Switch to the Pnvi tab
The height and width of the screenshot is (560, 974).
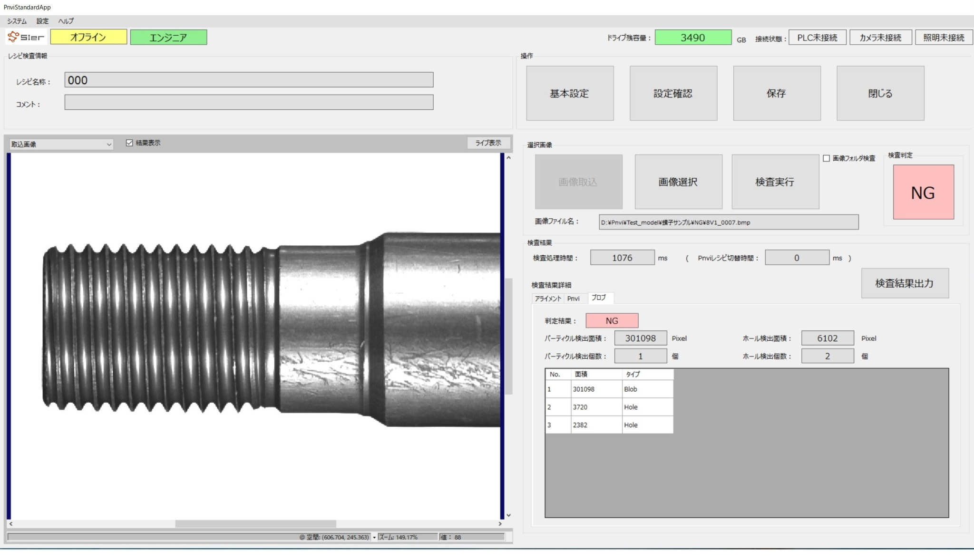(574, 299)
